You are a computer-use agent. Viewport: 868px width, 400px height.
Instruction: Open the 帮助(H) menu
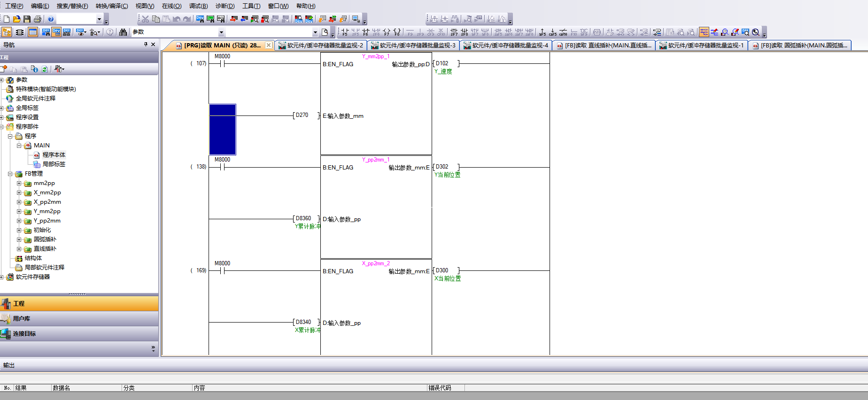(x=306, y=6)
